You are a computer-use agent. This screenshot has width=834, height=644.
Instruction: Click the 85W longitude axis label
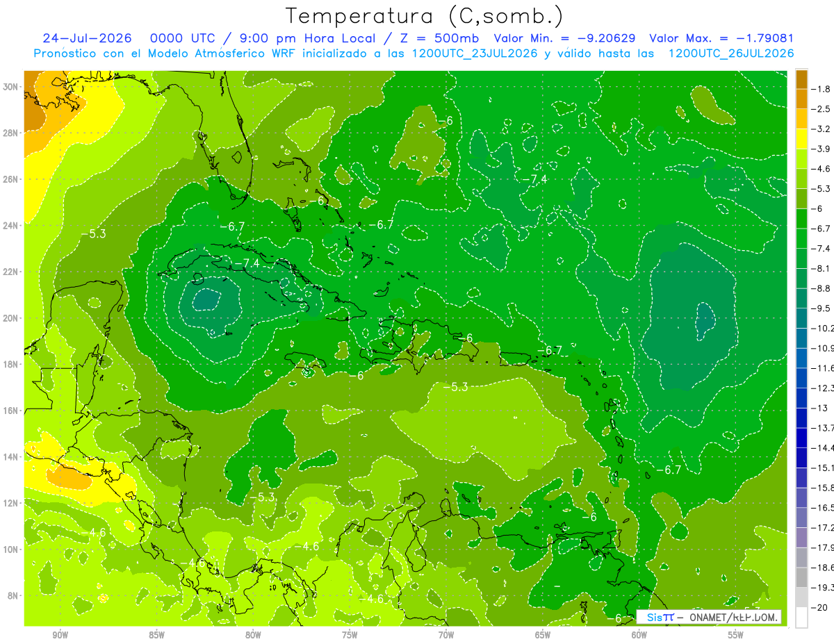click(x=156, y=635)
